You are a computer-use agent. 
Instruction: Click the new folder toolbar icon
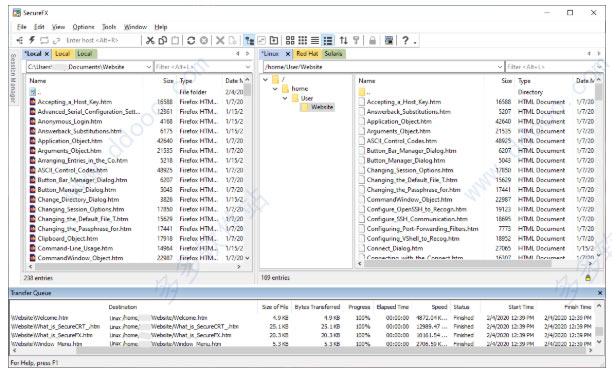(274, 40)
